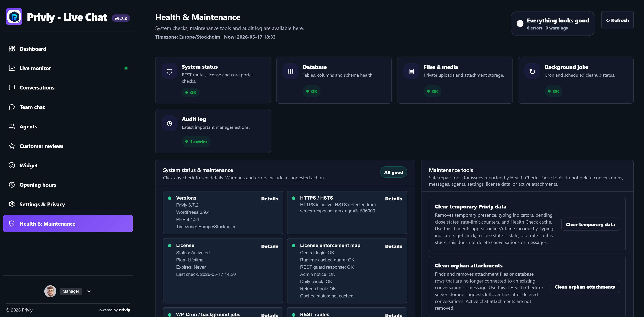Click the white status dot indicator

pyautogui.click(x=520, y=23)
